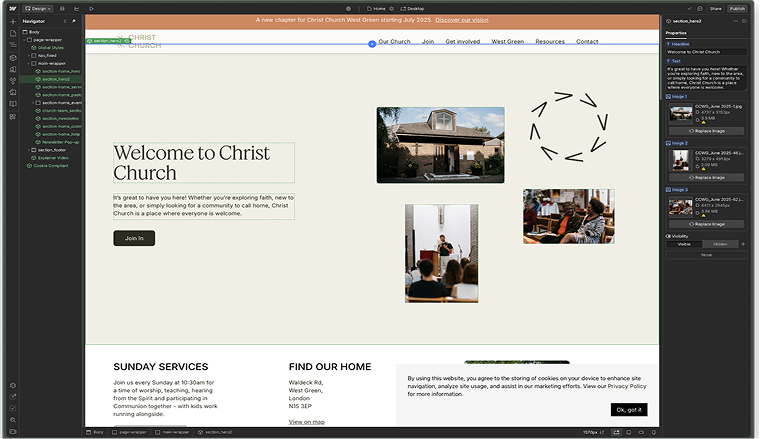Open the Add elements panel
The height and width of the screenshot is (439, 760).
[13, 21]
